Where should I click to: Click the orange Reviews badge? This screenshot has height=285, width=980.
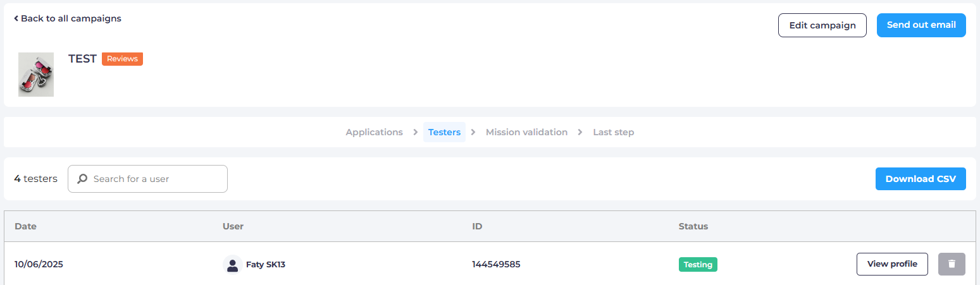point(122,59)
